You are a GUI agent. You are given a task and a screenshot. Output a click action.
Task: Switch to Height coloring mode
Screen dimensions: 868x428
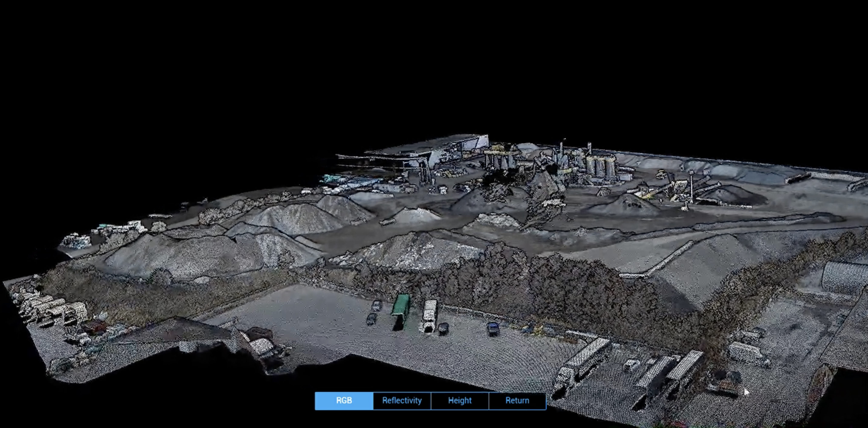[460, 401]
